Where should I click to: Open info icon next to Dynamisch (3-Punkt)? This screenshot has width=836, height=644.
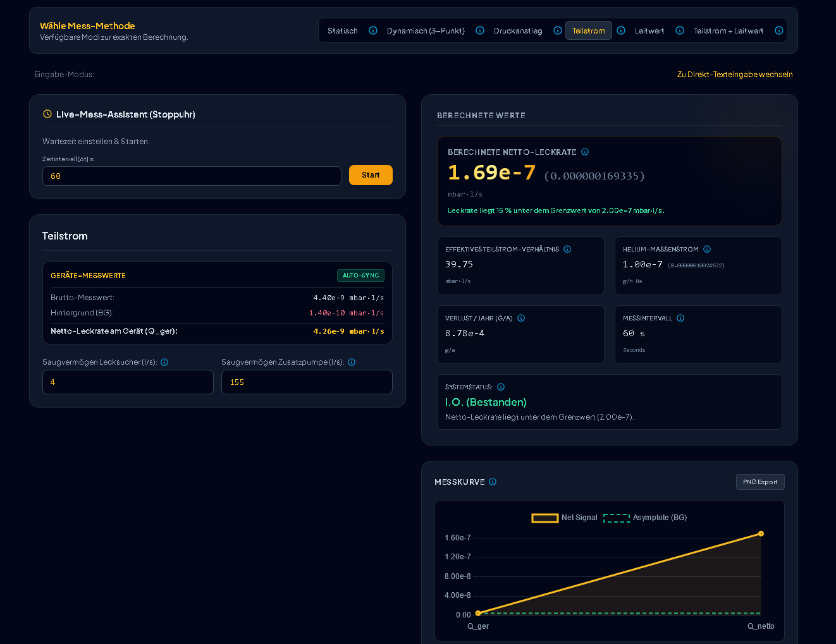pyautogui.click(x=480, y=30)
